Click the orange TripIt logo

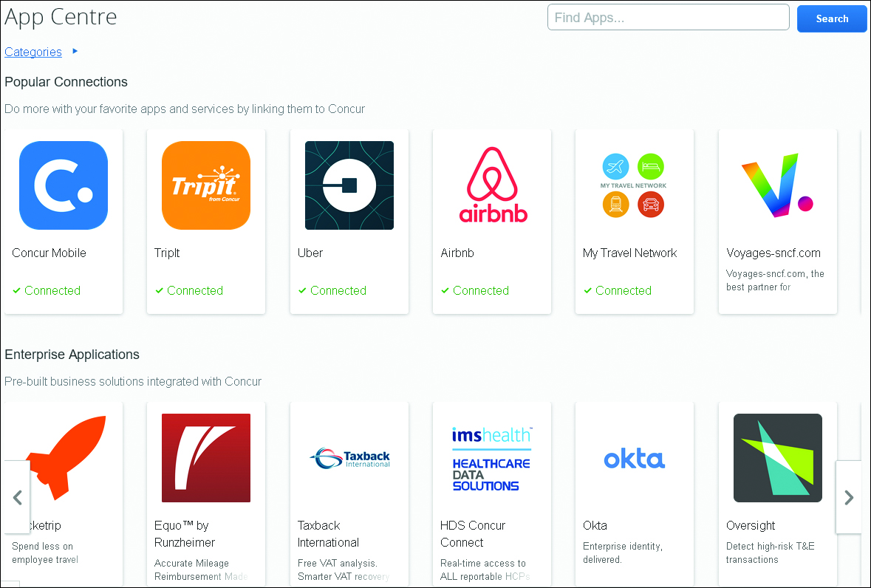(x=206, y=185)
